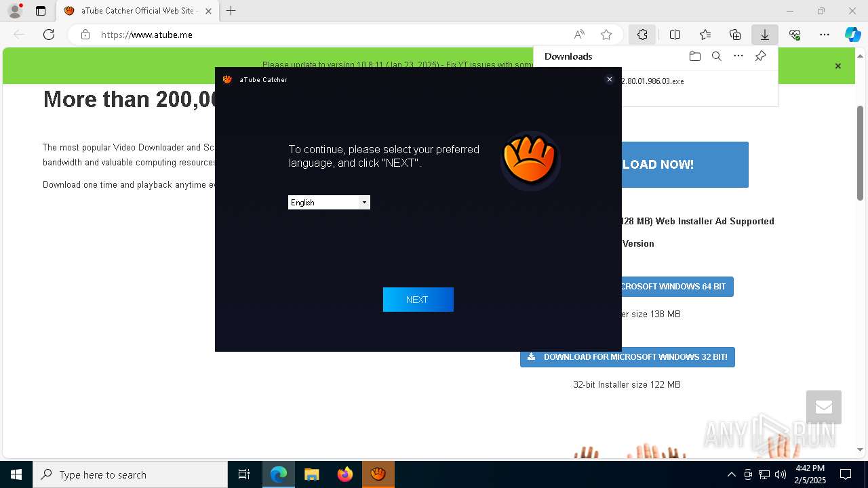The image size is (868, 488).
Task: Dismiss the green update notification banner
Action: (838, 66)
